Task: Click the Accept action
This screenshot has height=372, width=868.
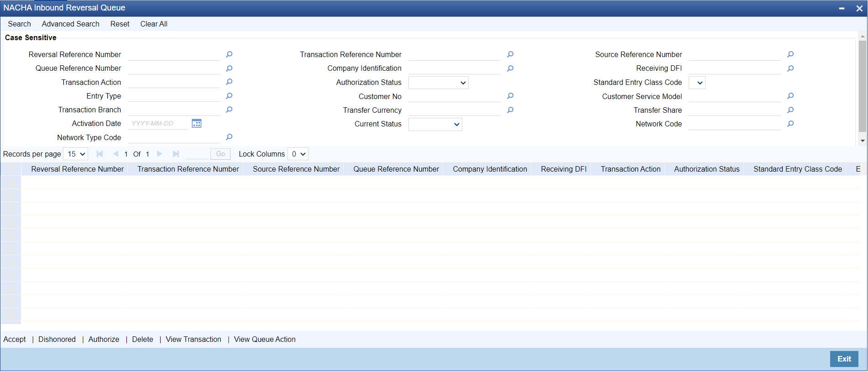Action: pos(15,339)
